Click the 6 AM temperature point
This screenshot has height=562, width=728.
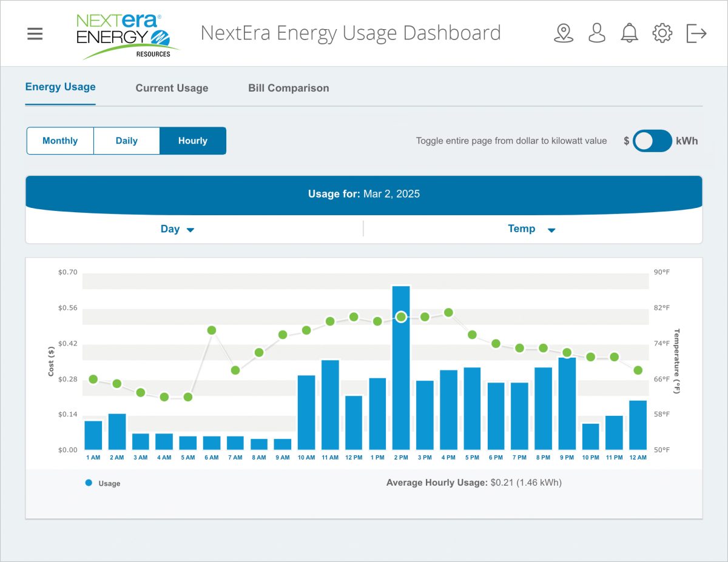(212, 330)
